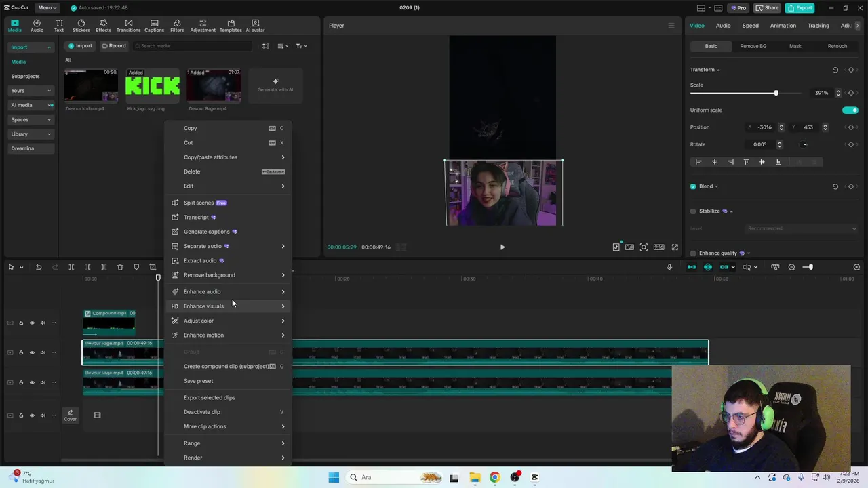Click the Cover edit button on timeline
Screen dimensions: 868x488
71,415
